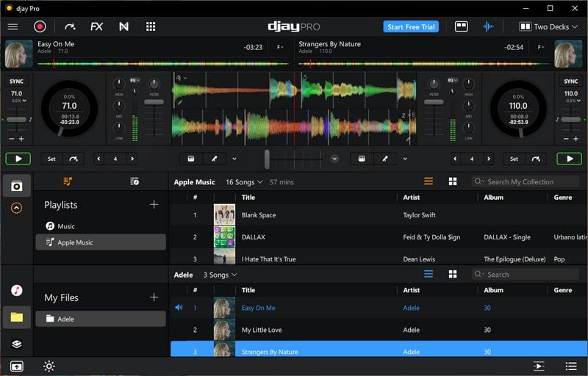The image size is (588, 376).
Task: Open the FX panel
Action: click(x=96, y=26)
